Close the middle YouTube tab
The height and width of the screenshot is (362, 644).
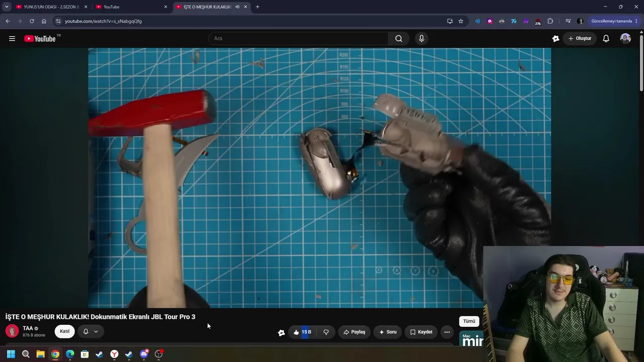(x=166, y=7)
